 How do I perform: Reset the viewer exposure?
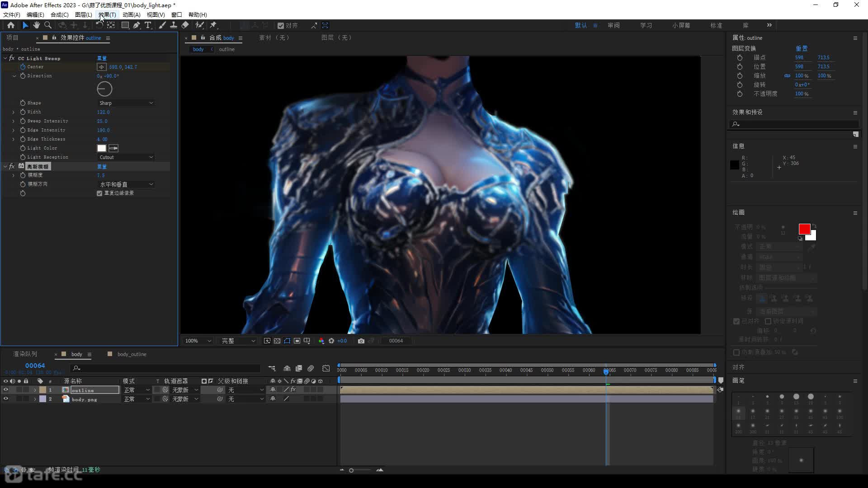coord(331,341)
